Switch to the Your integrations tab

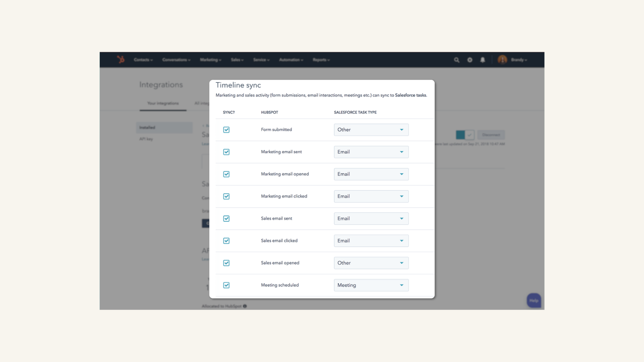(163, 103)
